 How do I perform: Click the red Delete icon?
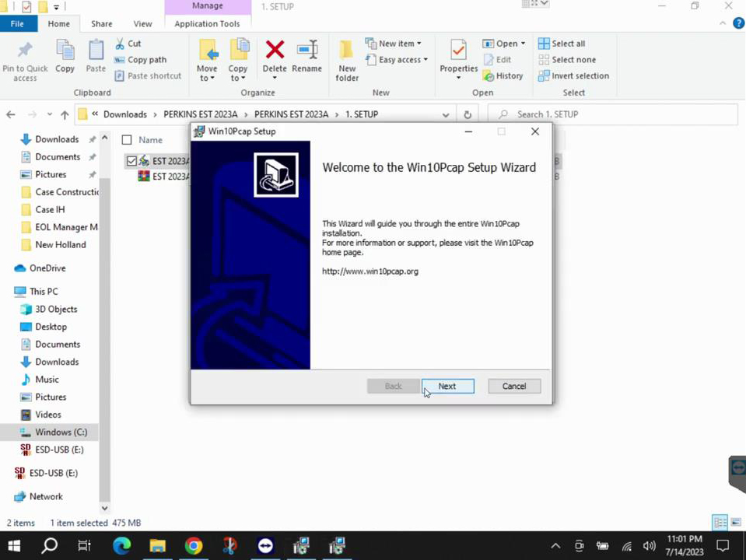[x=275, y=50]
